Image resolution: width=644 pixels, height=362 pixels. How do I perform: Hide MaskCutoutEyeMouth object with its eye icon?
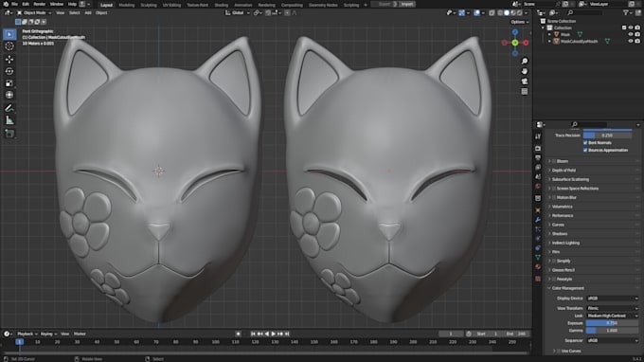pyautogui.click(x=631, y=41)
